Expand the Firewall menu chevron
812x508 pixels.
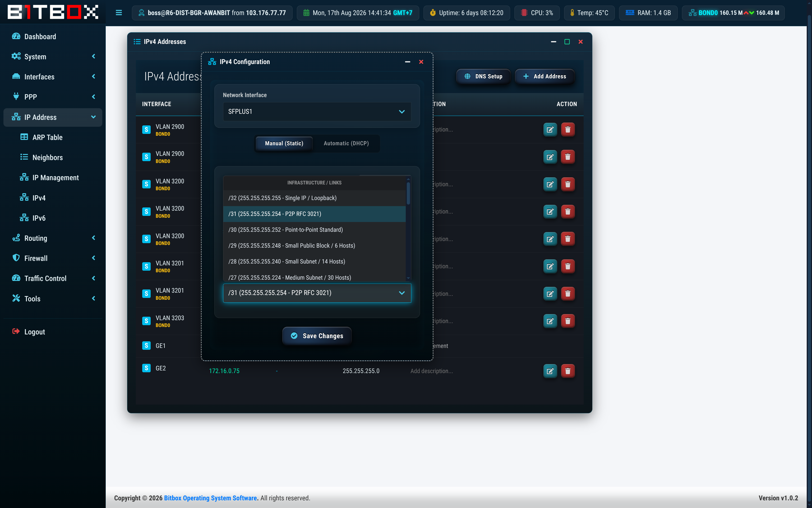(94, 258)
